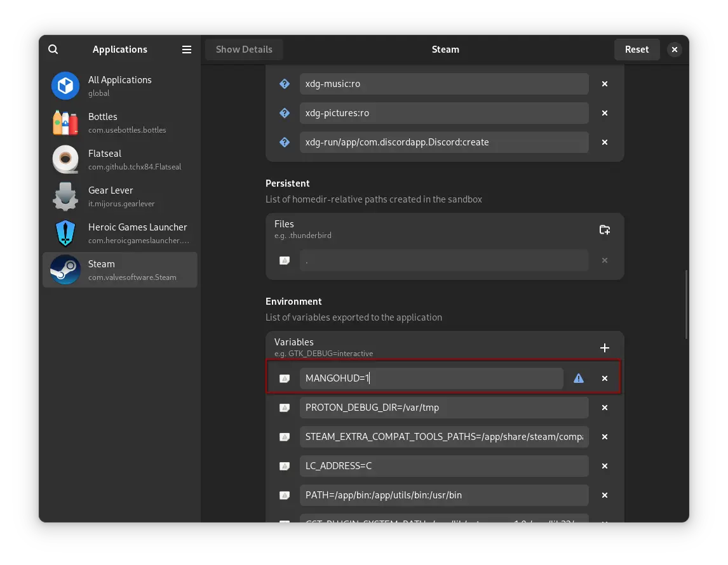Click the Show Details button
This screenshot has width=728, height=565.
(x=244, y=49)
